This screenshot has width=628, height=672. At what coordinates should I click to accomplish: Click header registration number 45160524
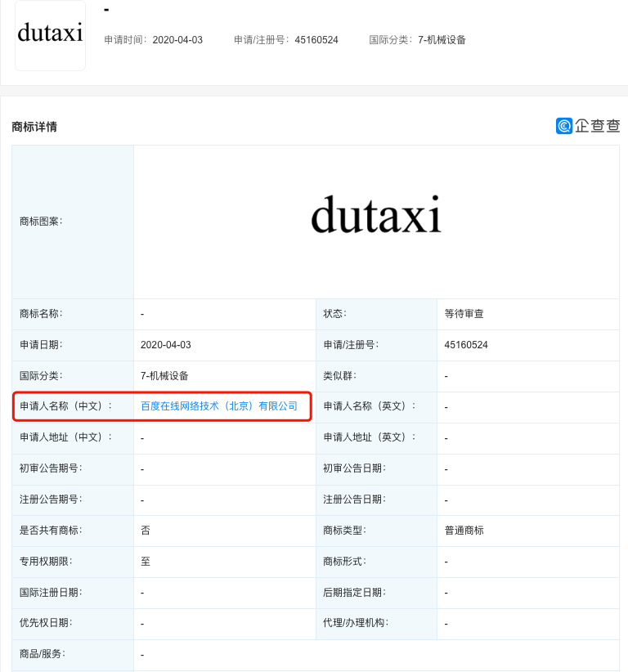(316, 40)
